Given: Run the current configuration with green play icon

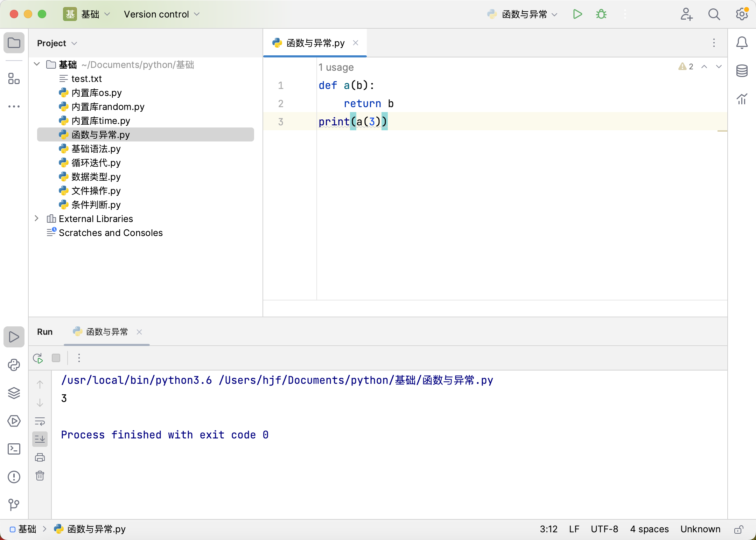Looking at the screenshot, I should tap(577, 14).
